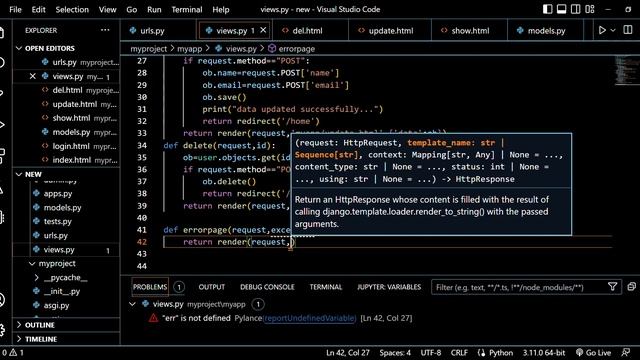
Task: Toggle bottom panel layout icon
Action: point(561,9)
